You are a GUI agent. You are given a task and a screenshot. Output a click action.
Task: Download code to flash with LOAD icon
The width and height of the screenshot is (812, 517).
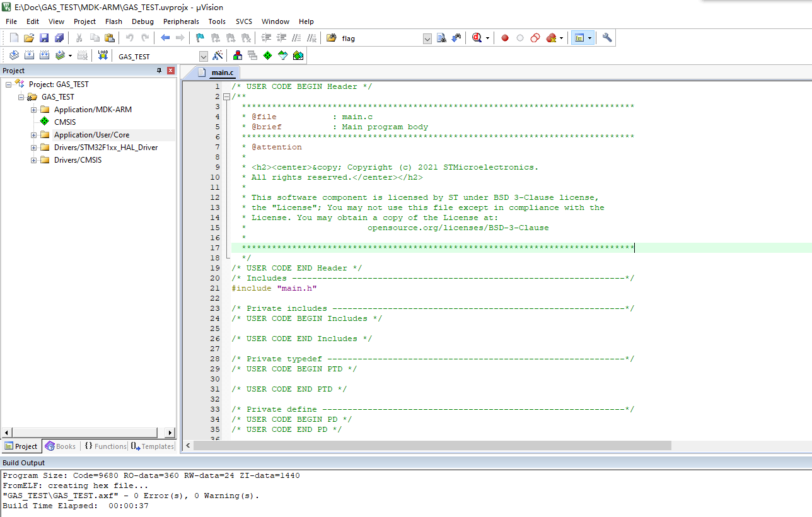coord(103,55)
